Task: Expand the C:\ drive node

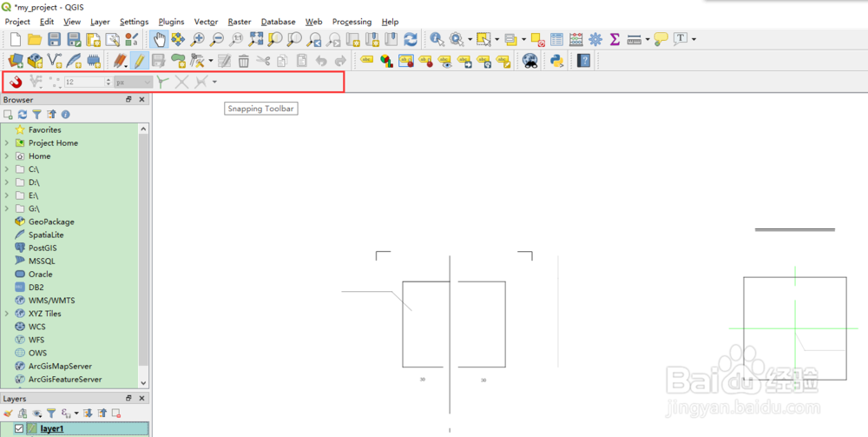Action: point(6,169)
